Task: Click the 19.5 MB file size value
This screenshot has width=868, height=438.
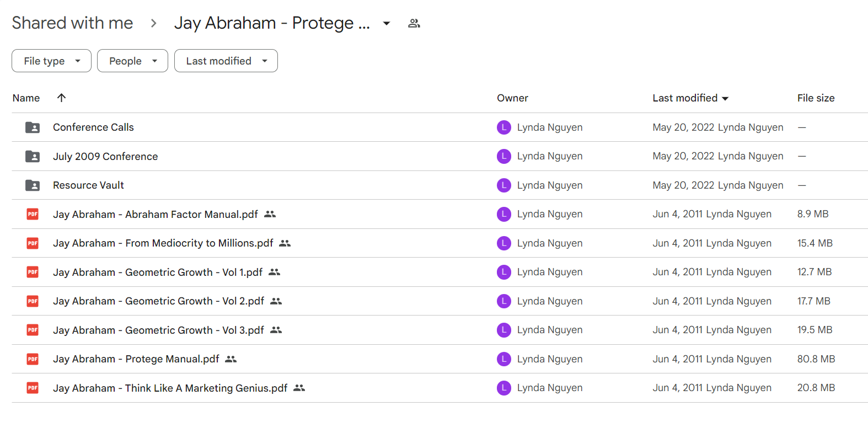Action: tap(815, 330)
